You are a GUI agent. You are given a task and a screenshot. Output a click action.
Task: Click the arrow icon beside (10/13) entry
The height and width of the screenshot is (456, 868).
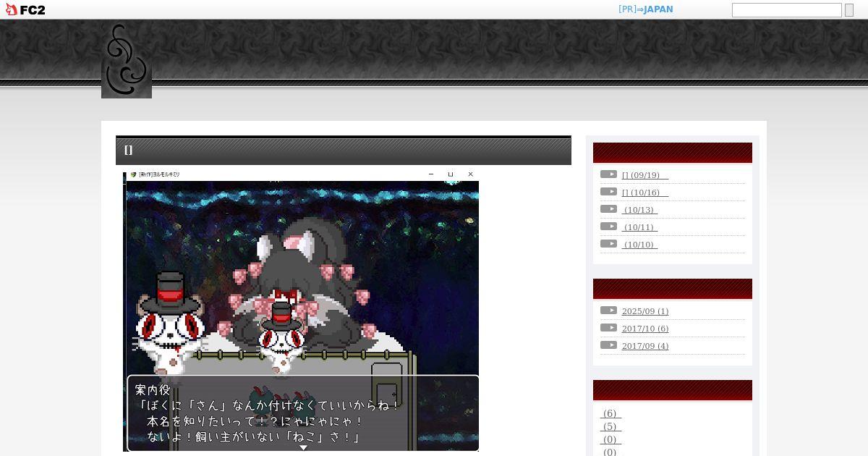609,209
